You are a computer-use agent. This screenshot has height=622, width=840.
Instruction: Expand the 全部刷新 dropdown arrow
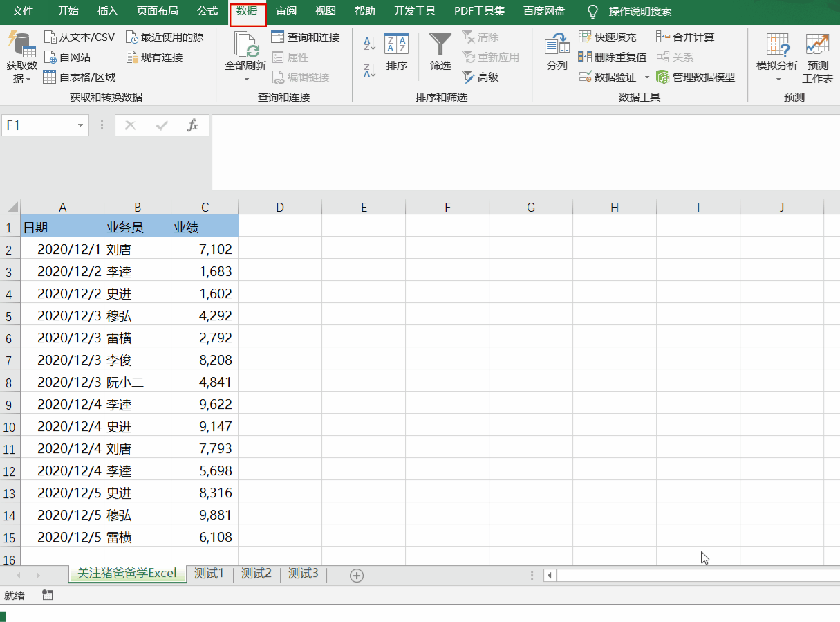(x=246, y=80)
